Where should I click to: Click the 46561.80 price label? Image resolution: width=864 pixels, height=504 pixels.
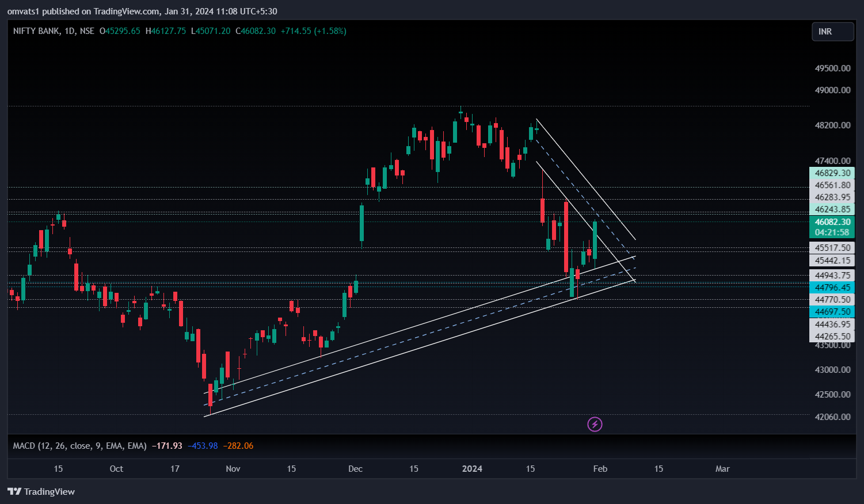click(832, 185)
